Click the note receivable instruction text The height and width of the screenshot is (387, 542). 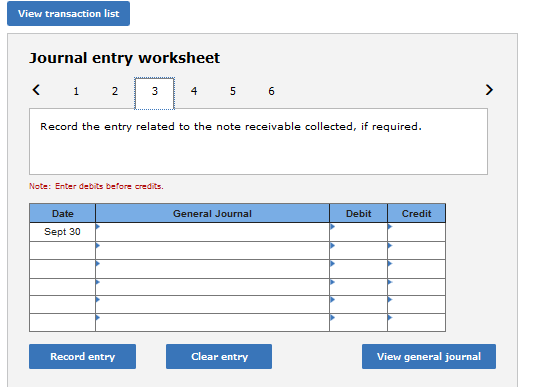[x=231, y=127]
